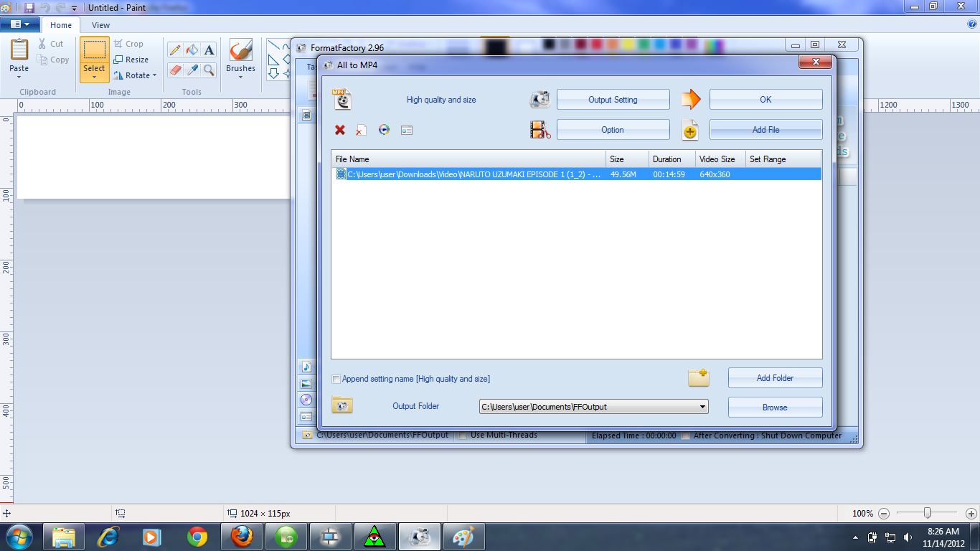Switch to Paint's Home tab
Viewport: 980px width, 551px height.
[x=61, y=25]
